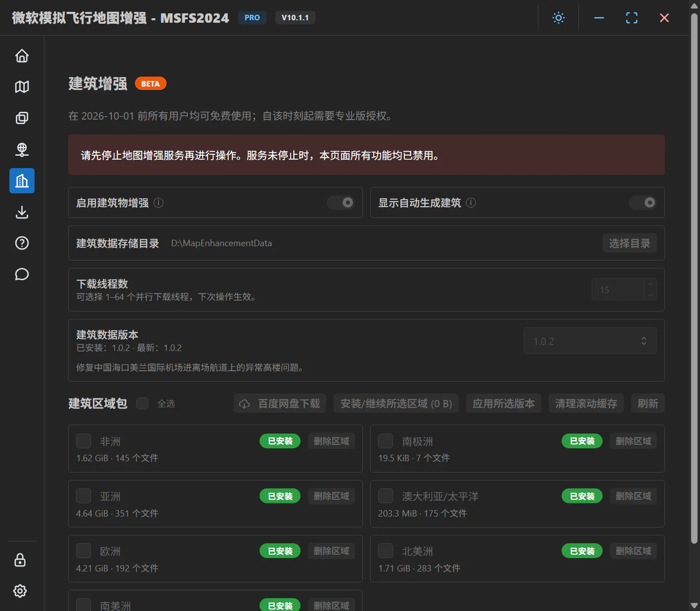This screenshot has width=700, height=611.
Task: Toggle the 显示自动生成建筑 switch
Action: pyautogui.click(x=643, y=203)
